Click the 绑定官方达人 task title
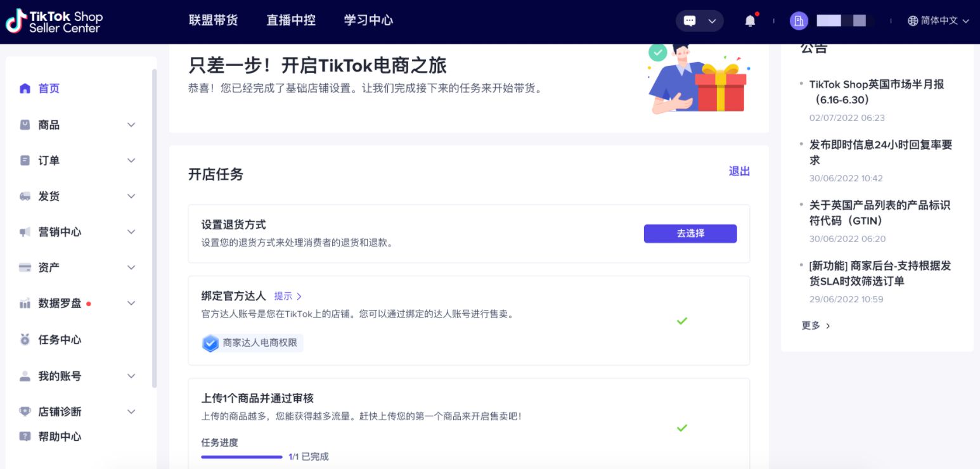The height and width of the screenshot is (469, 980). pos(233,296)
